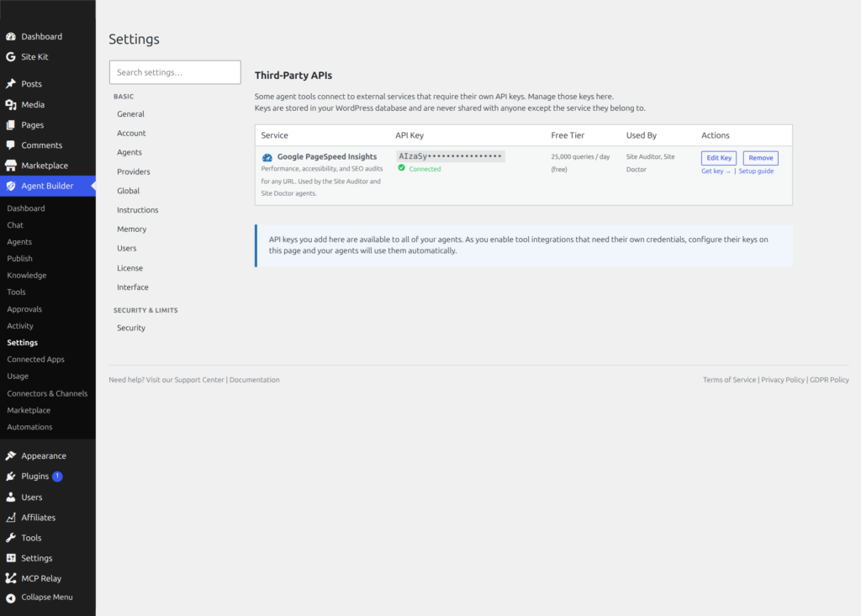Open Activity submenu item
The height and width of the screenshot is (616, 861).
(x=20, y=326)
